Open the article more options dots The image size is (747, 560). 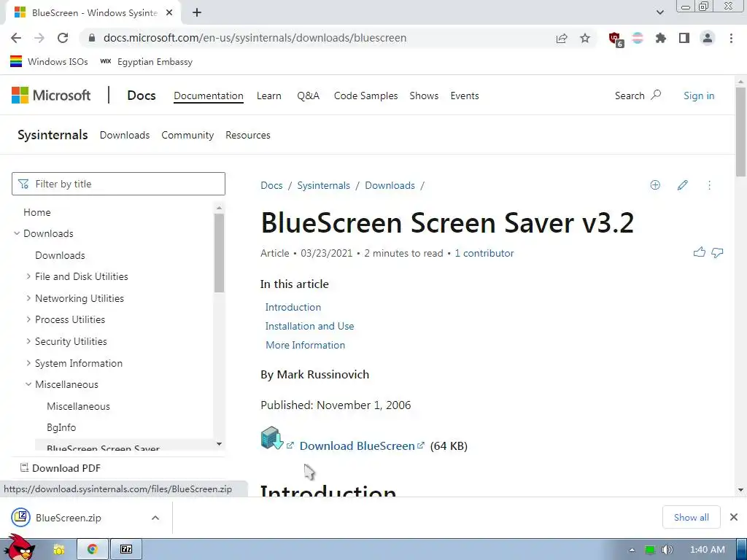(x=709, y=185)
